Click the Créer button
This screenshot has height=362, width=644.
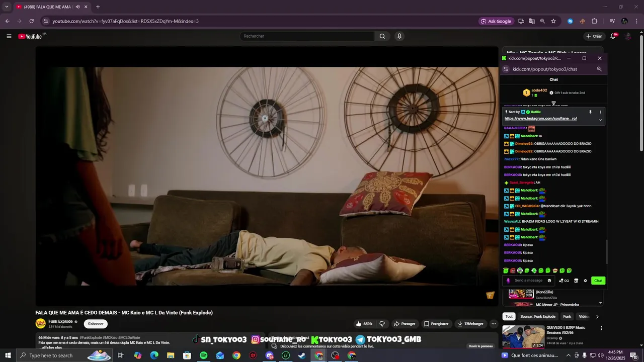point(594,36)
